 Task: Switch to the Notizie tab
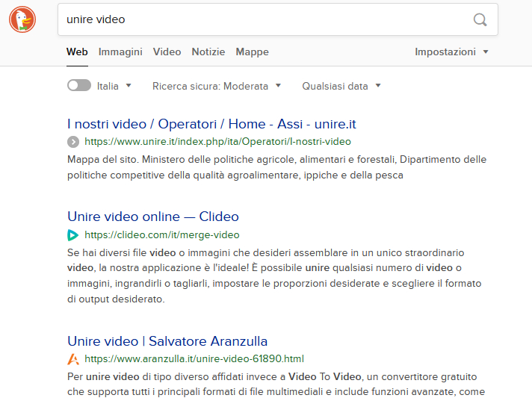point(208,52)
